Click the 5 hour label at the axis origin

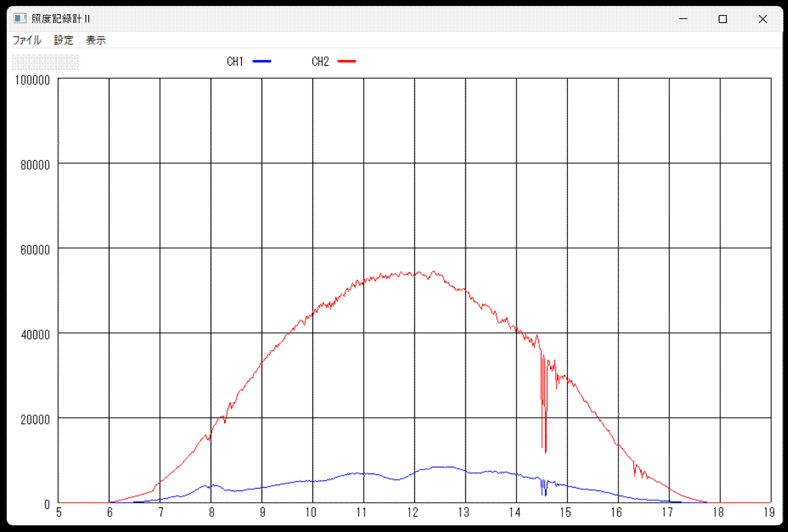pyautogui.click(x=59, y=513)
